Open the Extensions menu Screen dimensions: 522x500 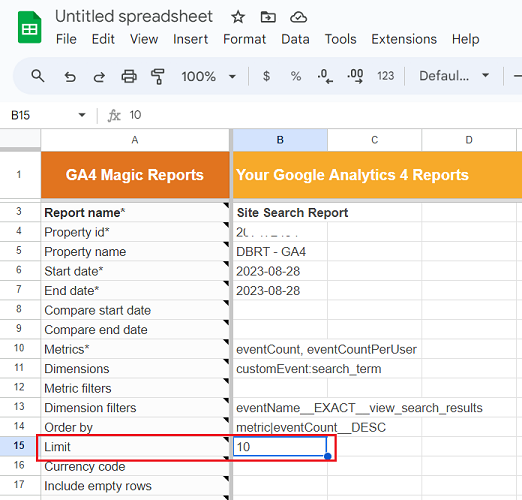[x=404, y=39]
